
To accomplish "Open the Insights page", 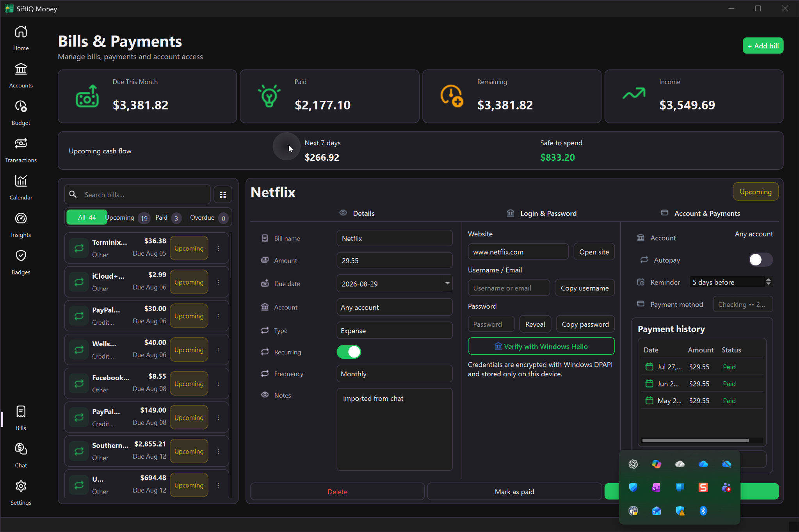I will (21, 225).
